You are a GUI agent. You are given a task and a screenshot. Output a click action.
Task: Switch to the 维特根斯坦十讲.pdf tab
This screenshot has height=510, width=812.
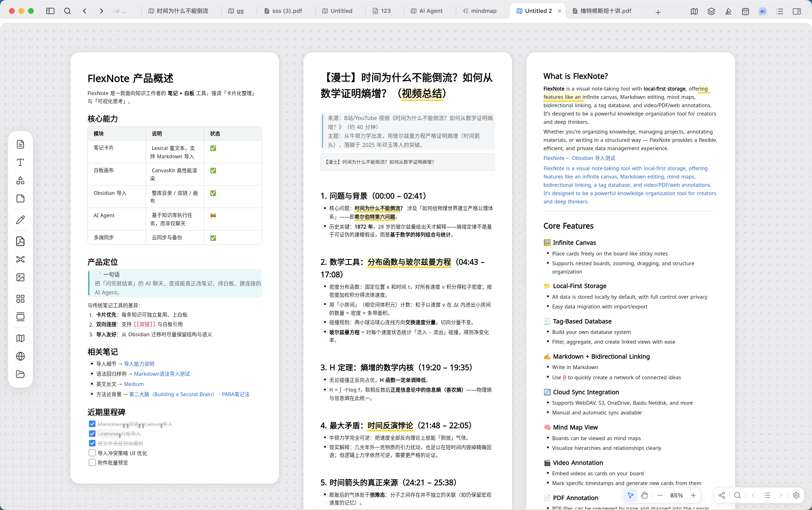click(x=602, y=11)
